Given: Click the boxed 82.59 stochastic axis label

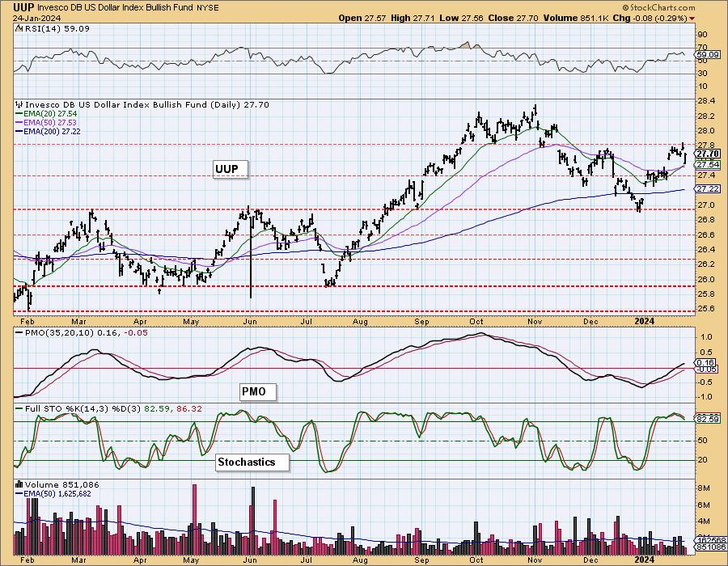Looking at the screenshot, I should click(708, 419).
